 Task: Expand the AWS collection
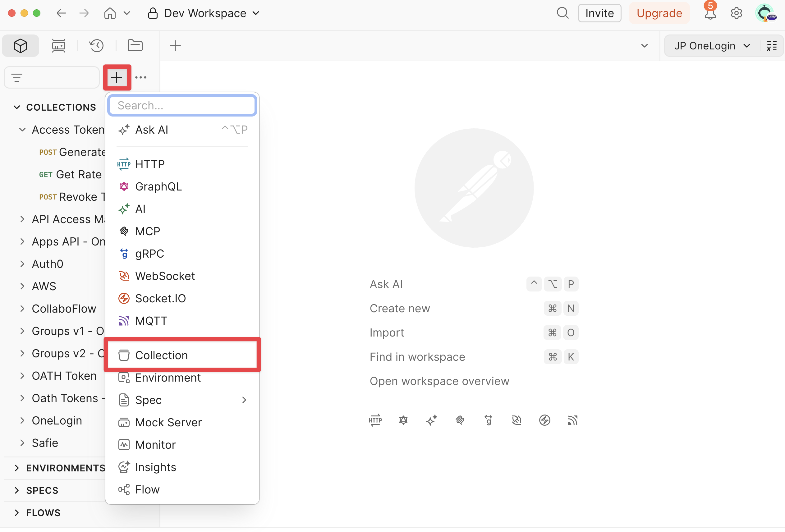(x=22, y=286)
